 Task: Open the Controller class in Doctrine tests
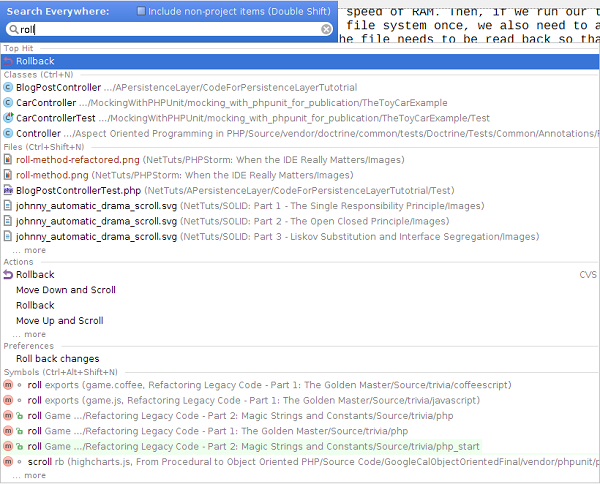(300, 134)
